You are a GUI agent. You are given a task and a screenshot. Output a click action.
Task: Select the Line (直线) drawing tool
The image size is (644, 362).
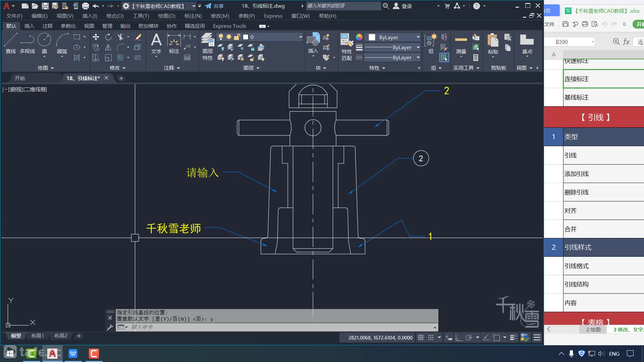pyautogui.click(x=11, y=43)
